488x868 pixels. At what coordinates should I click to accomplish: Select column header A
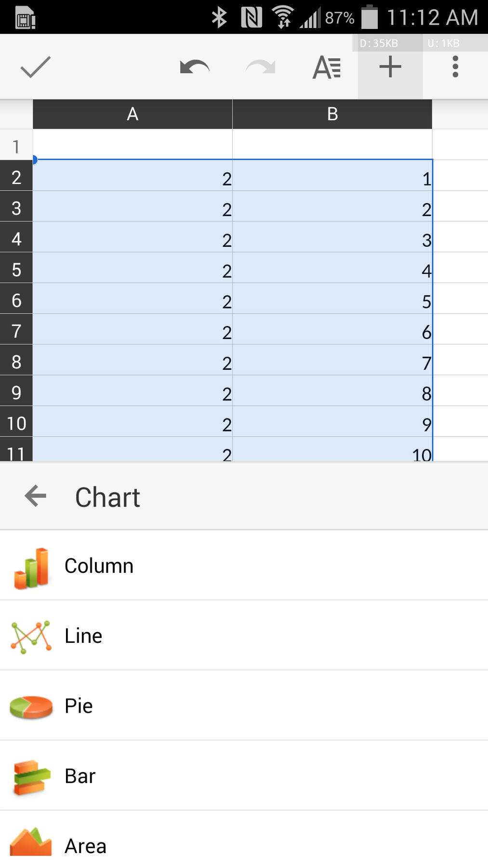(132, 114)
